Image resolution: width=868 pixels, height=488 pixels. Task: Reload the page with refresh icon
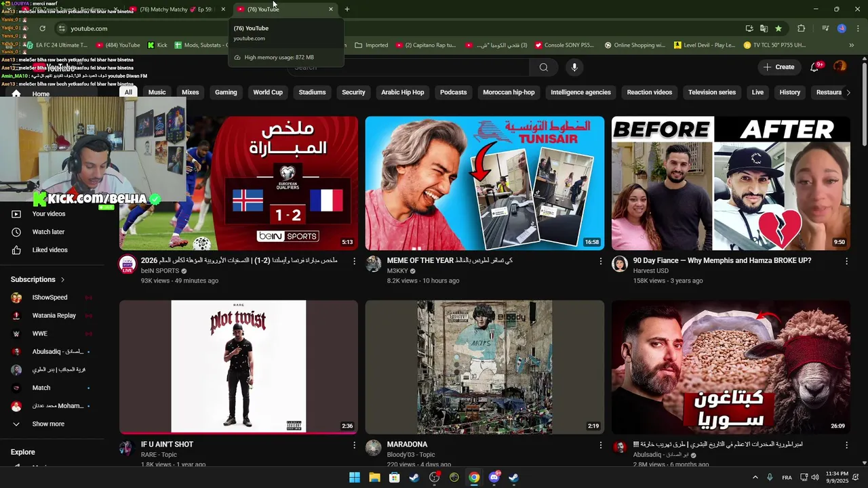[x=42, y=28]
